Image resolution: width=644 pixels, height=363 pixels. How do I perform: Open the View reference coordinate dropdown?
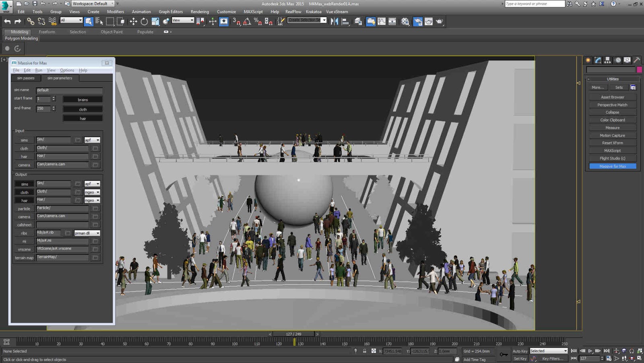tap(183, 20)
